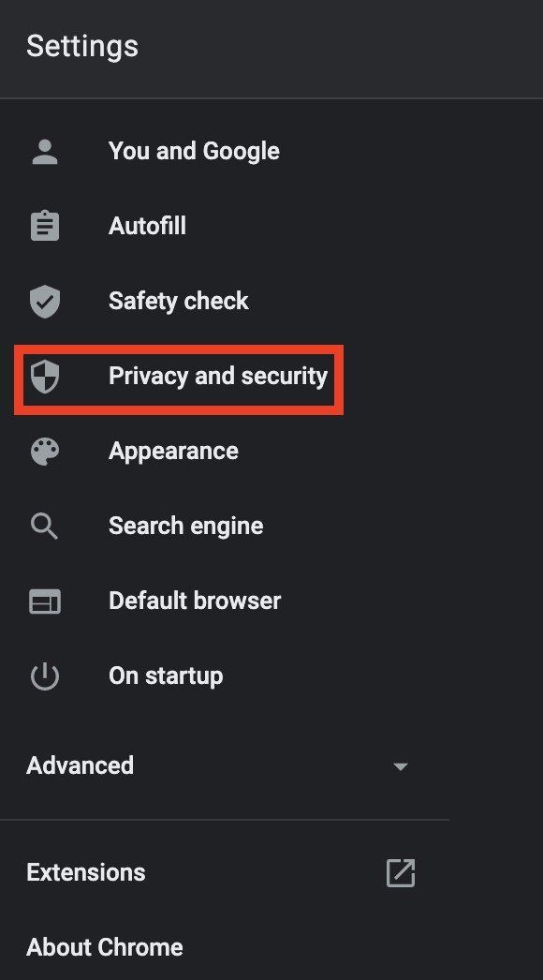The image size is (543, 980).
Task: Open About Chrome
Action: pyautogui.click(x=105, y=946)
